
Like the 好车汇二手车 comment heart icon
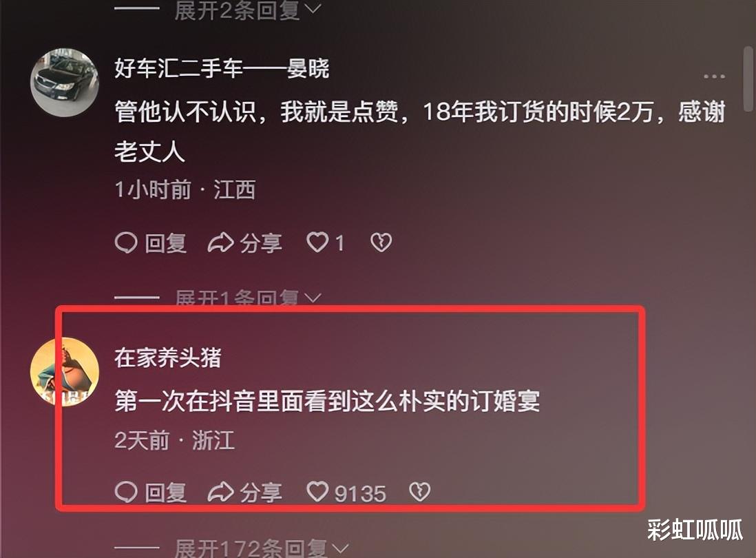[x=317, y=242]
